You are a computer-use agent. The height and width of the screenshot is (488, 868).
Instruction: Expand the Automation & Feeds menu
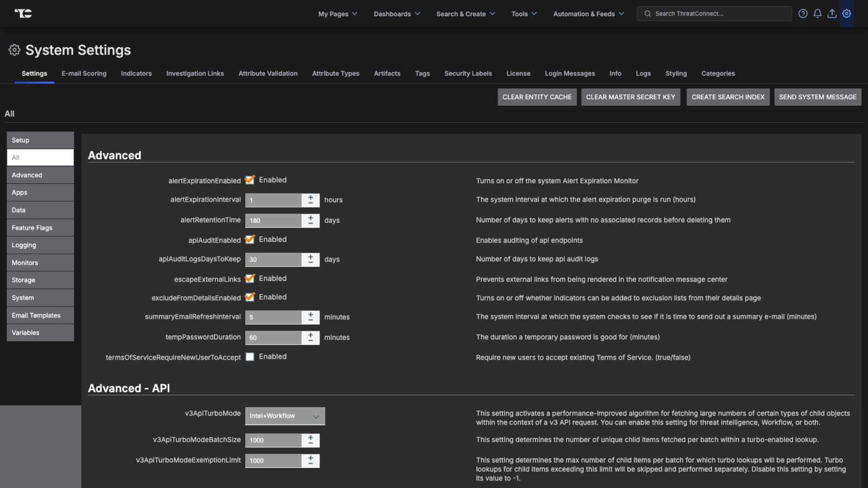click(x=588, y=14)
